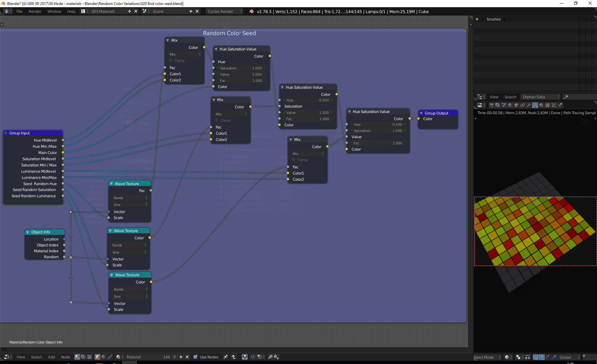
Task: Open blend type dropdown on top Mix node
Action: point(185,54)
